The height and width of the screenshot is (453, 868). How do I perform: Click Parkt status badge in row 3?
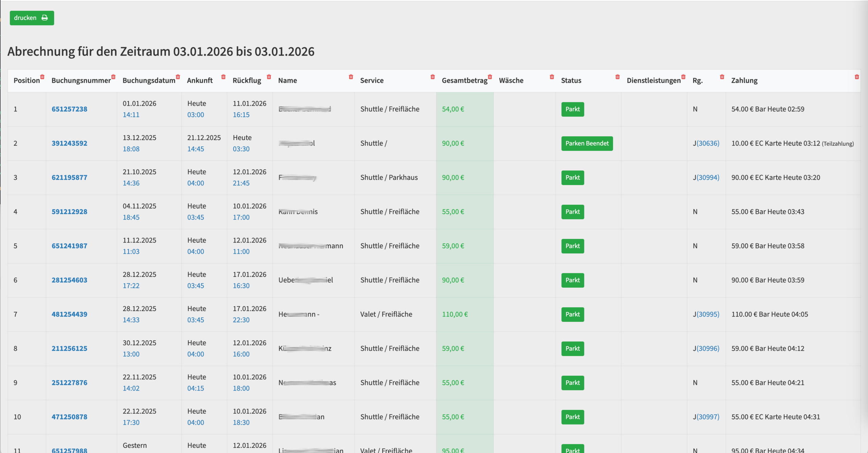[572, 178]
